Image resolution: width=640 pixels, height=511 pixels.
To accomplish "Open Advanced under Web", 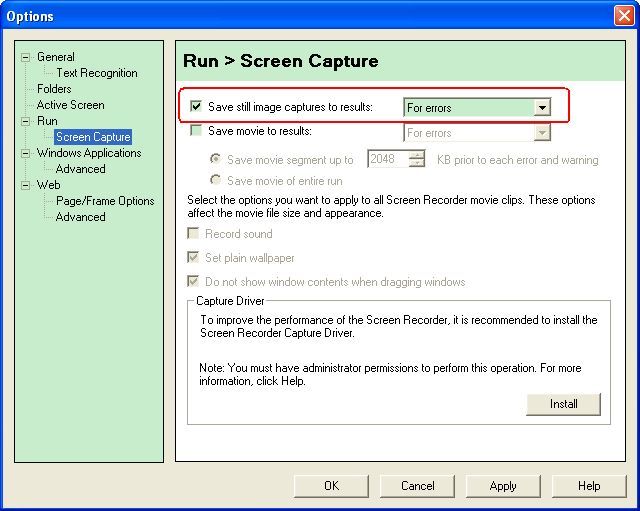I will coord(80,217).
